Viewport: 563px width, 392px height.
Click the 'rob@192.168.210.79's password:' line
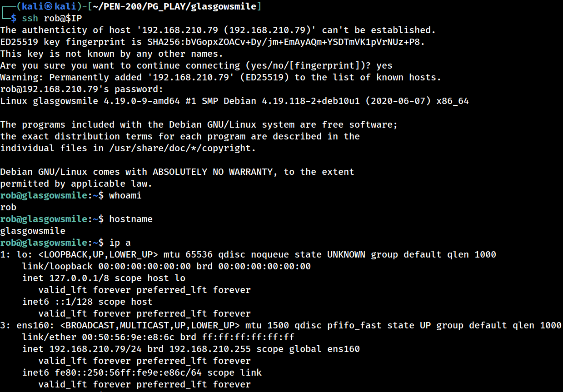pyautogui.click(x=82, y=89)
